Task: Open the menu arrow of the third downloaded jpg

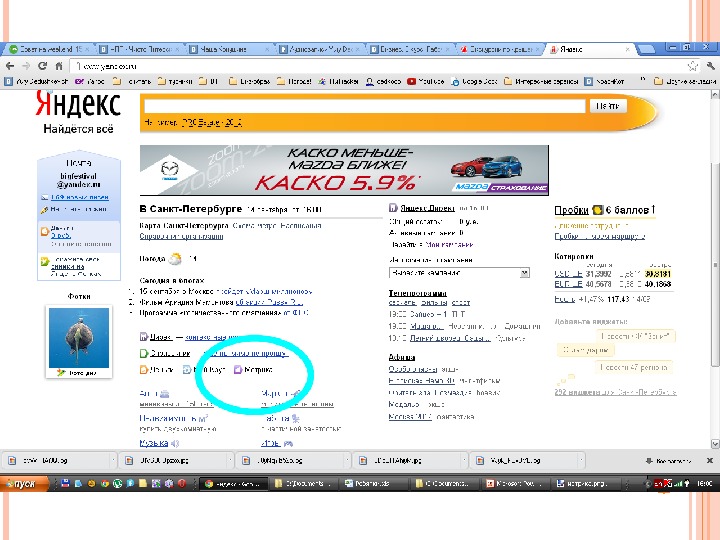Action: 347,460
